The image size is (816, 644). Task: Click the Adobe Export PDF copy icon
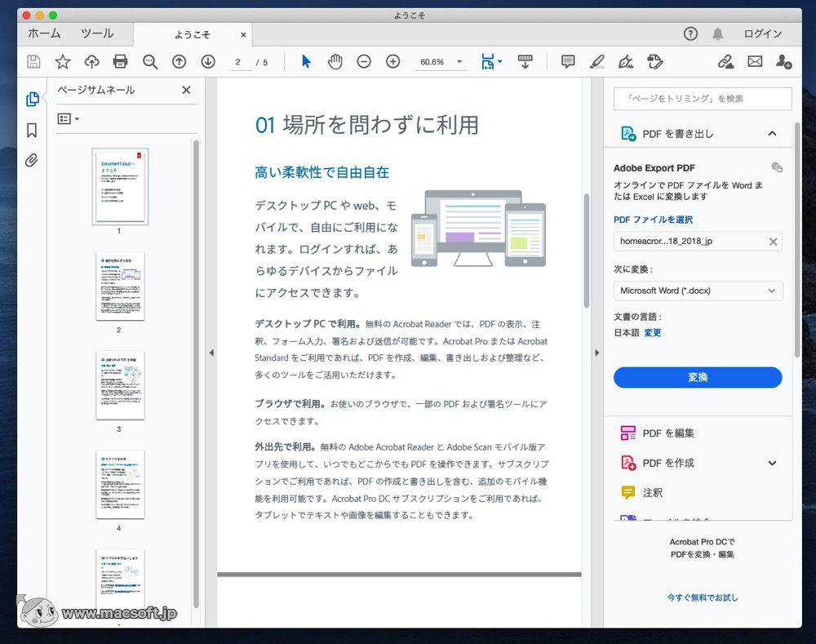[777, 167]
